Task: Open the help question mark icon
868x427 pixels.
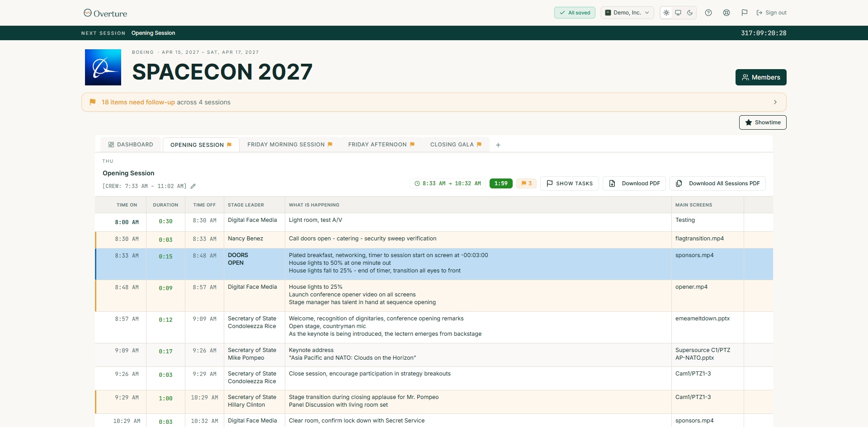Action: (x=708, y=13)
